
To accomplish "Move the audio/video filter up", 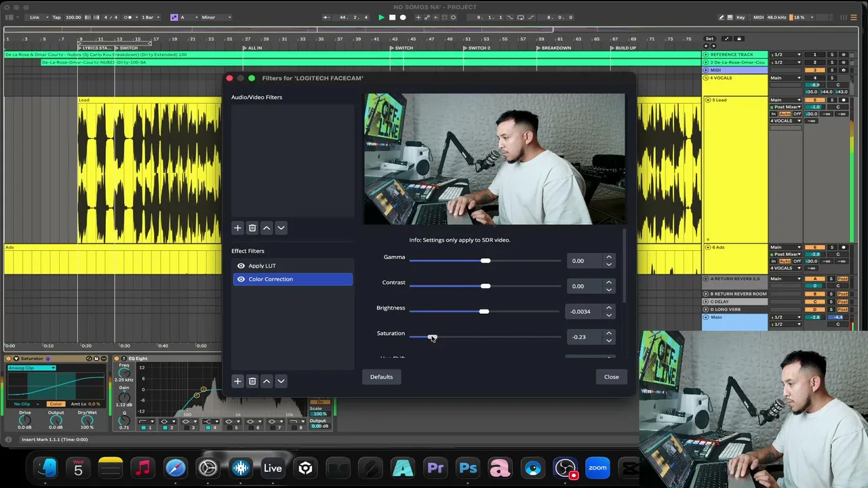I will (x=267, y=228).
